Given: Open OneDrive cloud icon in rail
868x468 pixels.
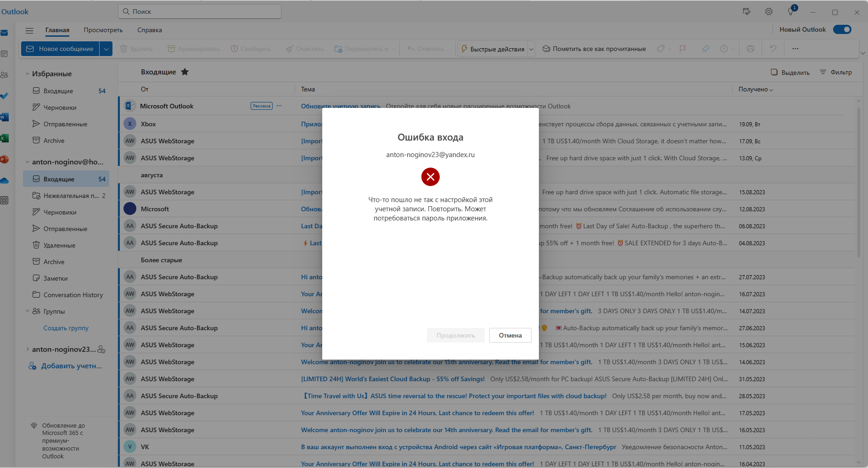Looking at the screenshot, I should 4,180.
